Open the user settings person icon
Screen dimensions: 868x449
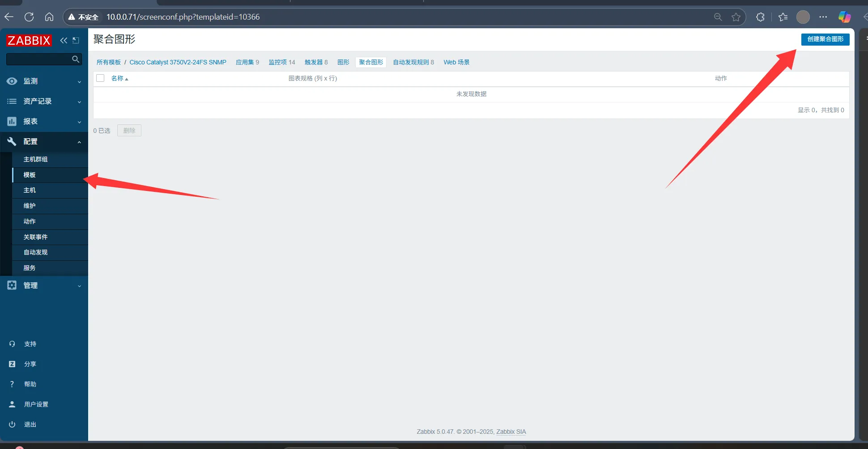coord(12,404)
